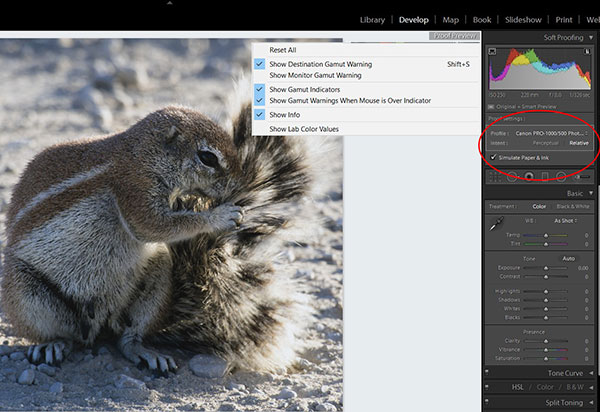Switch to the Library module

click(x=372, y=19)
